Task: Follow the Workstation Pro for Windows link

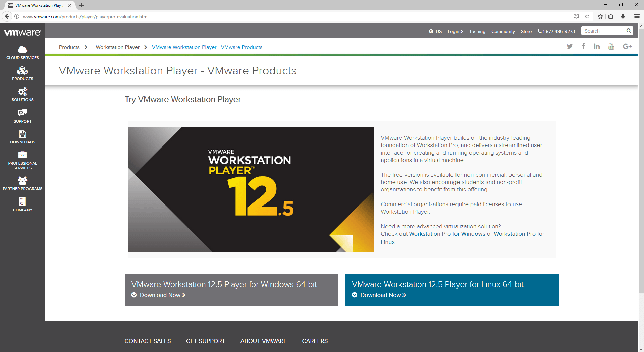Action: (447, 234)
